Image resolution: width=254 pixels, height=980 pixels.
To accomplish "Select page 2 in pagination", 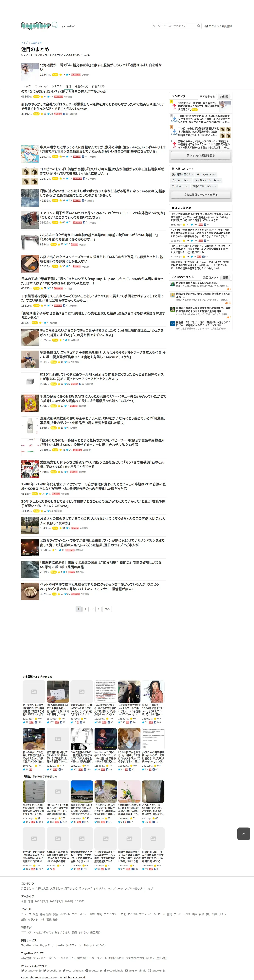I will coord(85,609).
